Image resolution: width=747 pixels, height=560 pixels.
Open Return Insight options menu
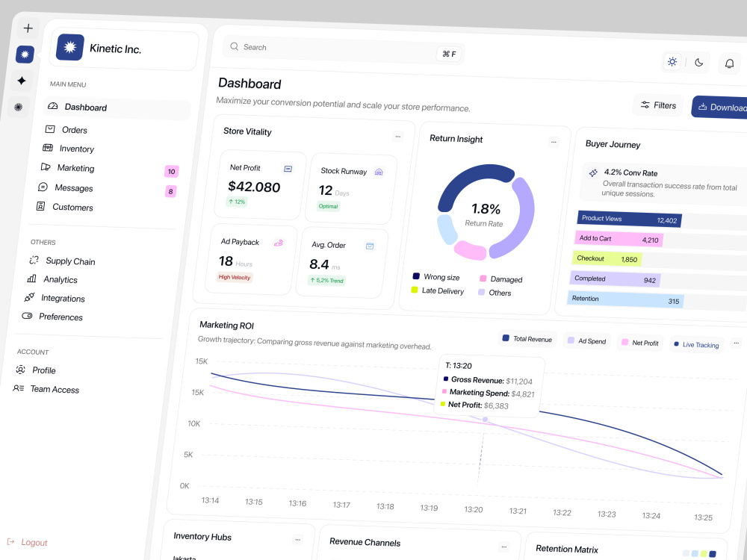(553, 142)
